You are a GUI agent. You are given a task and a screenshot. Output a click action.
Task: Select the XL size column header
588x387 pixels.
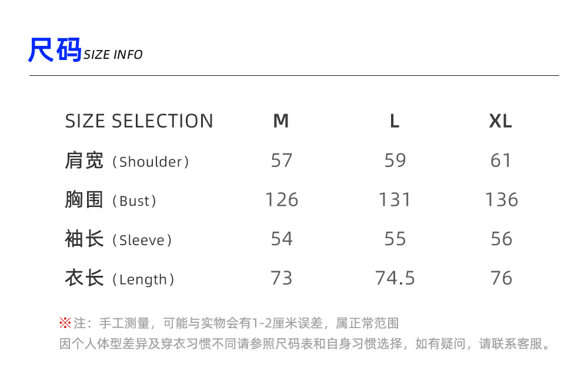(x=501, y=121)
